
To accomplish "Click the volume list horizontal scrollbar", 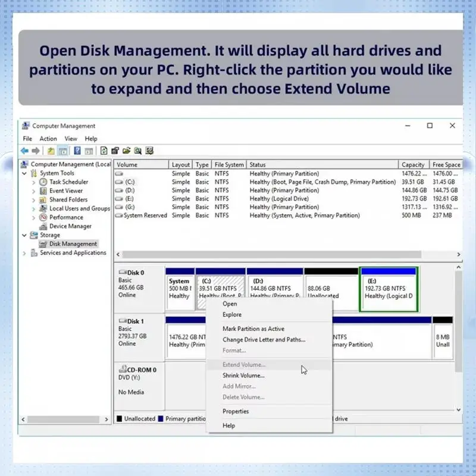I will pyautogui.click(x=272, y=255).
